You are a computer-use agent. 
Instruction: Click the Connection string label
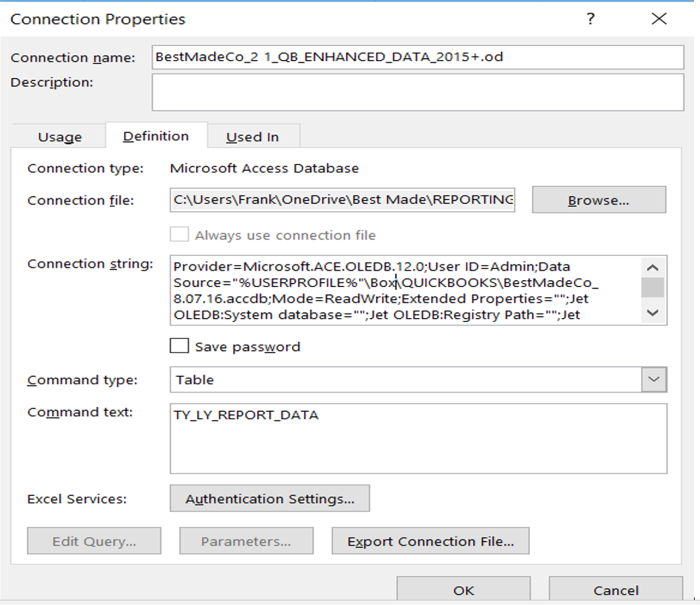[90, 265]
